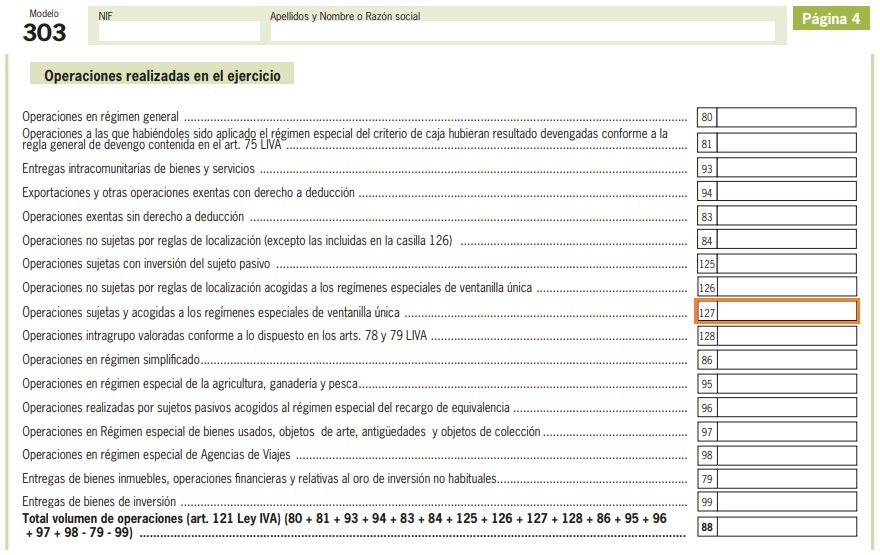Click box 79 for Entregas de bienes inmuebles
The height and width of the screenshot is (555, 880).
[786, 479]
